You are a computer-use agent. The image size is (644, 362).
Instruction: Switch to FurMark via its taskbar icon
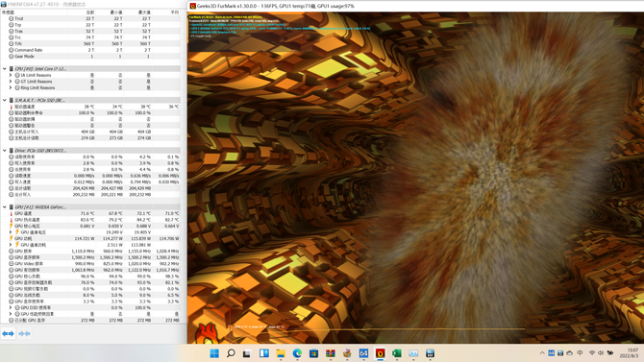tap(381, 353)
